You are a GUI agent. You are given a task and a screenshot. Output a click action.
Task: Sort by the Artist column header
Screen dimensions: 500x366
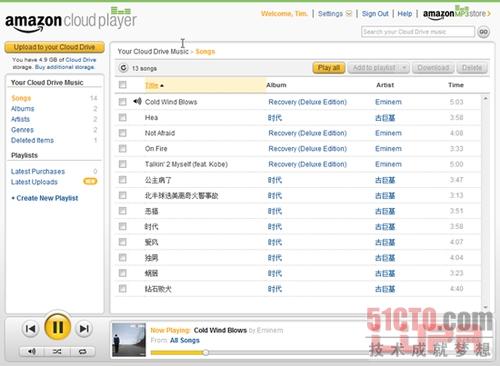(x=385, y=85)
